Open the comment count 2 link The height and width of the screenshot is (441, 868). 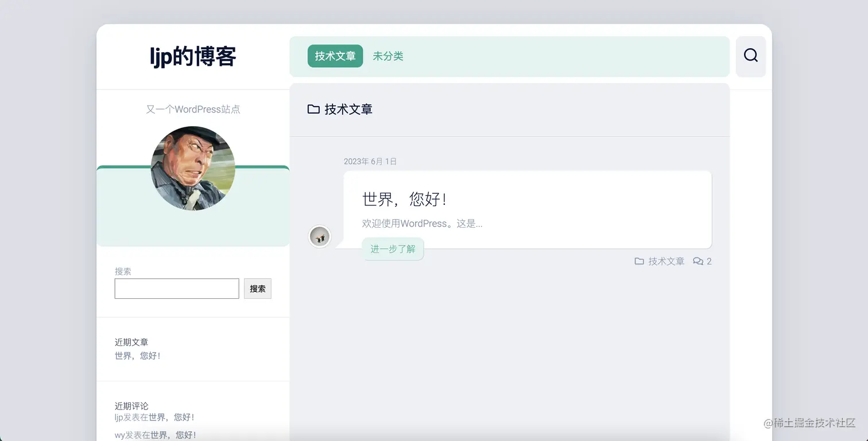709,262
